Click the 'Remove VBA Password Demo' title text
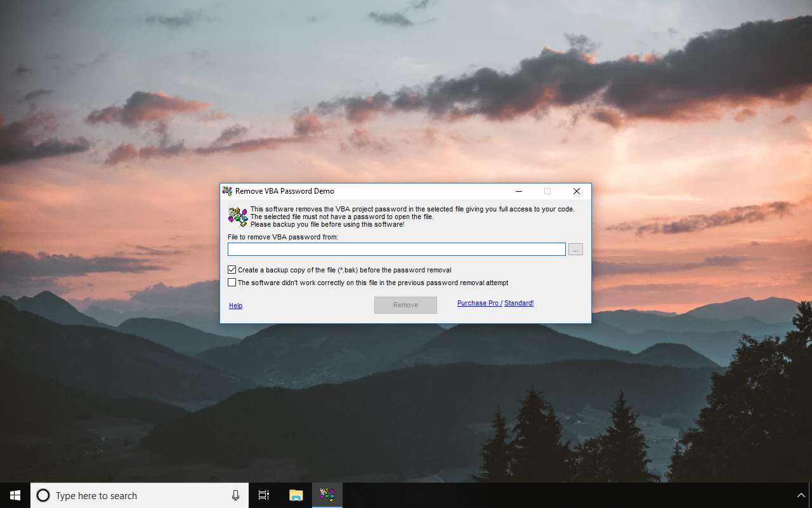 (285, 191)
